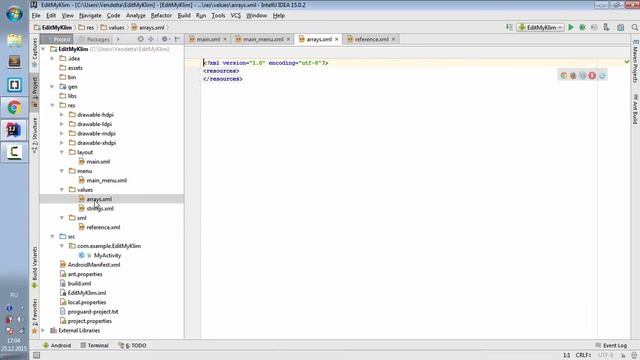The height and width of the screenshot is (360, 640).
Task: Switch to main_menu.xml editor tab
Action: (263, 39)
